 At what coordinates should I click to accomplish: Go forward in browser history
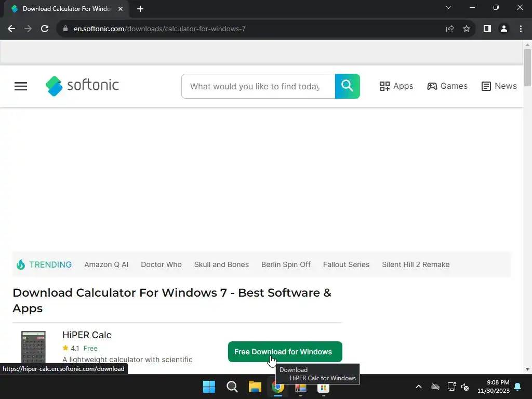(28, 29)
